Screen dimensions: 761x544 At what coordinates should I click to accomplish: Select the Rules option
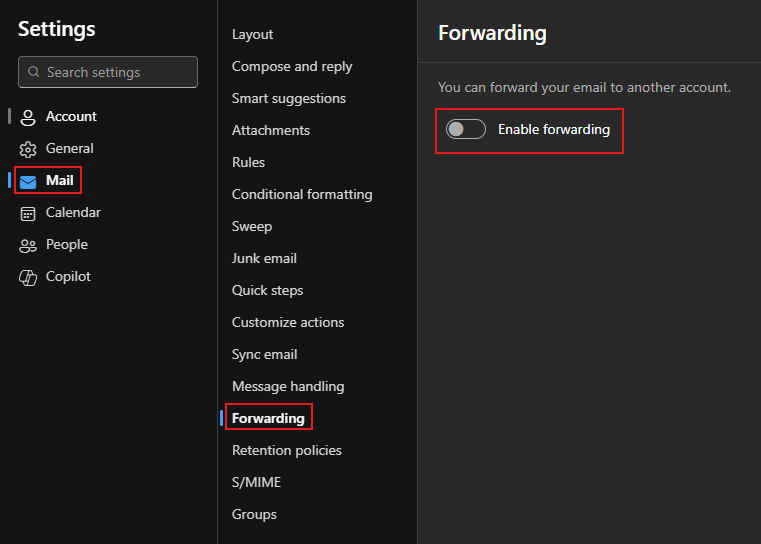[x=248, y=162]
